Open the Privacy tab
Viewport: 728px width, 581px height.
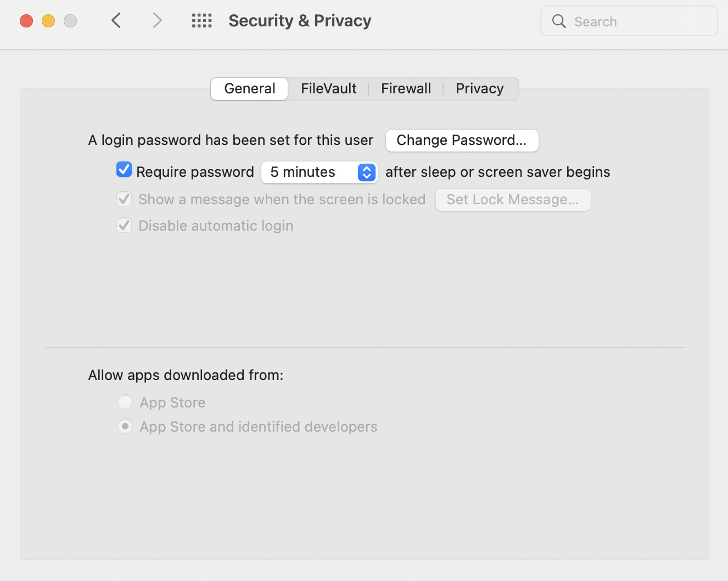pos(479,88)
